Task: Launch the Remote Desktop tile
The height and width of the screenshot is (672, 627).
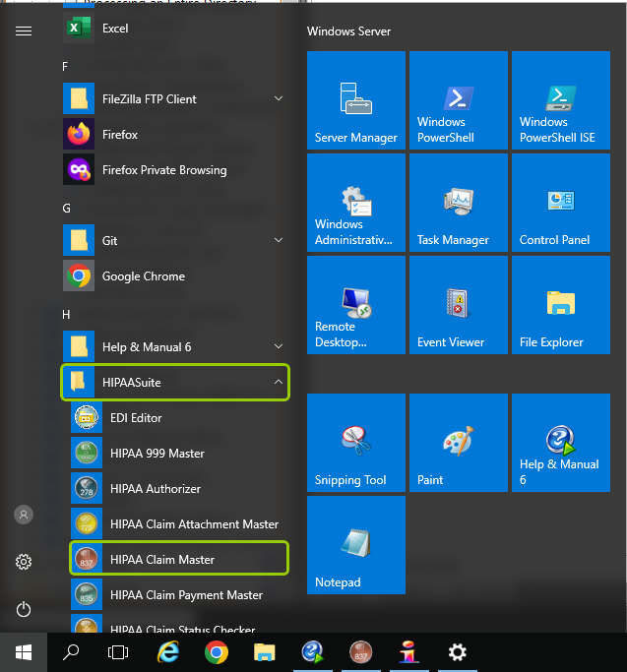Action: pyautogui.click(x=356, y=305)
